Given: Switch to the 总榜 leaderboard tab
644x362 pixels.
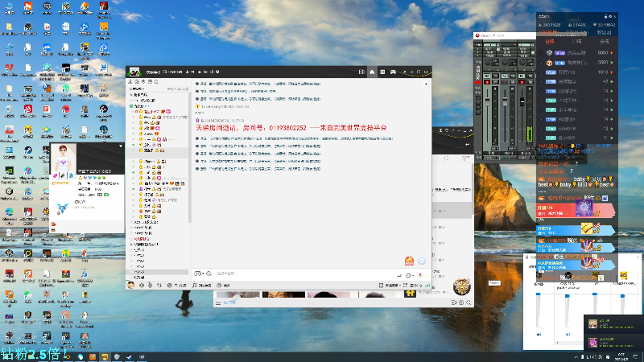Looking at the screenshot, I should tap(604, 42).
